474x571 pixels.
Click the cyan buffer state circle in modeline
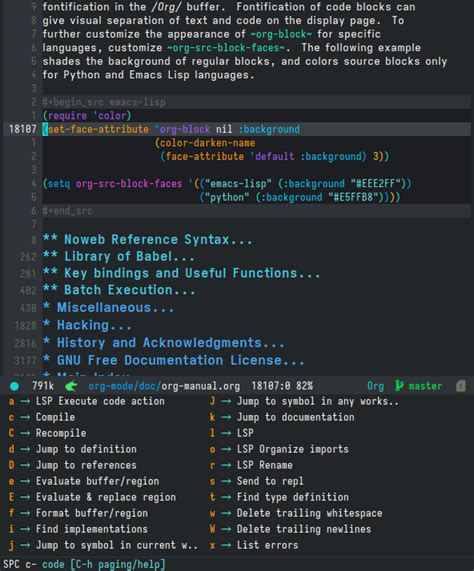[x=15, y=386]
